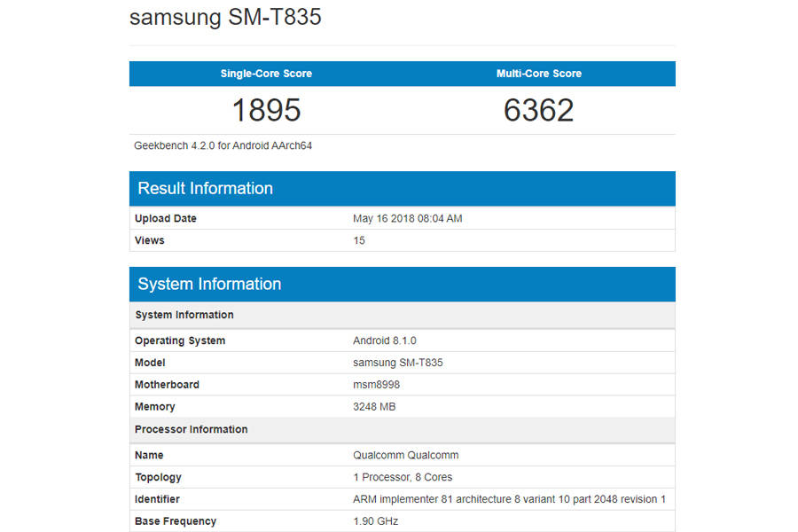This screenshot has height=532, width=798.
Task: Select the Processor Information subsection label
Action: coord(191,429)
